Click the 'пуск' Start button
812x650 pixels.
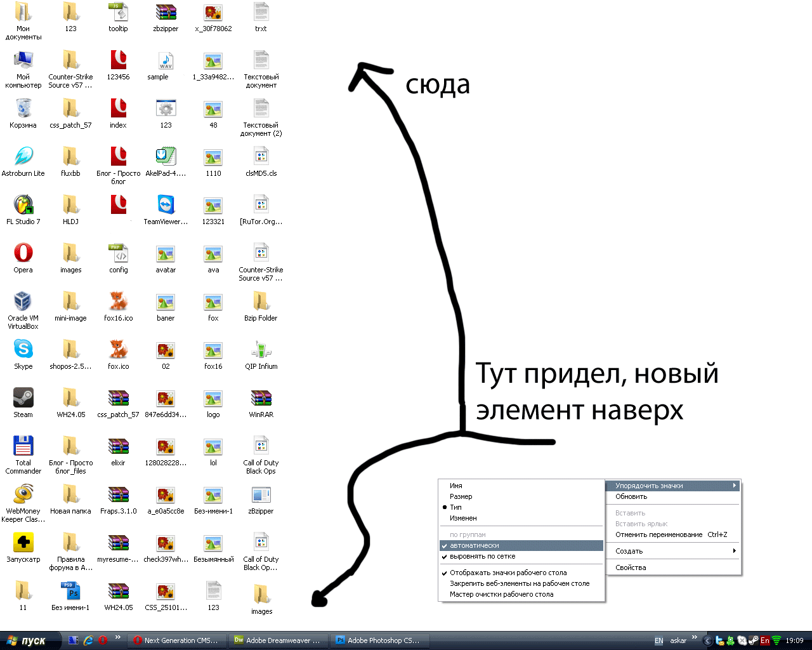point(29,640)
